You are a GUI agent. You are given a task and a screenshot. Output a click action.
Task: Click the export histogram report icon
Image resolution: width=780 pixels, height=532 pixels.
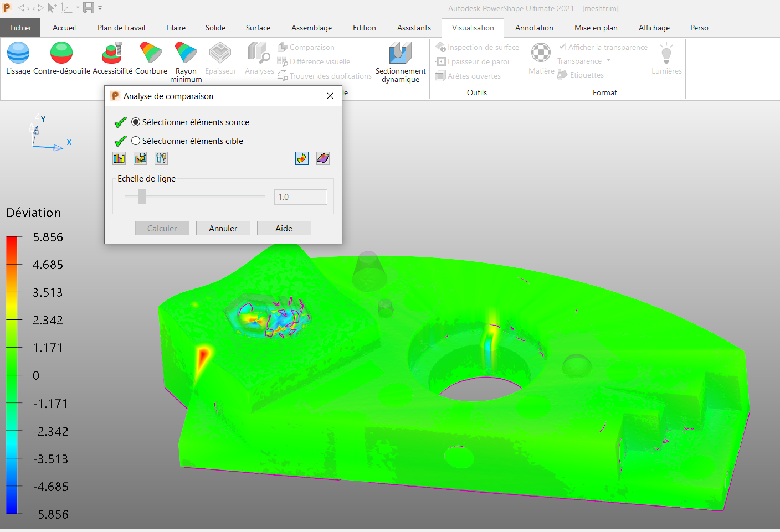[140, 158]
